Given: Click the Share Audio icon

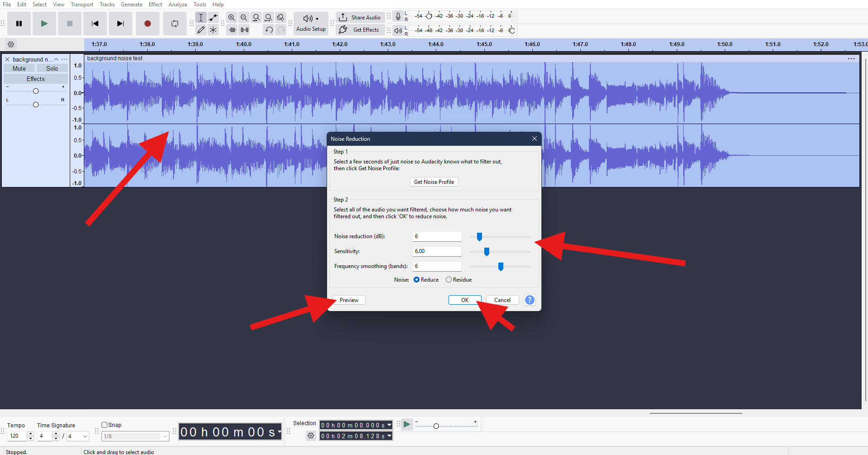Looking at the screenshot, I should click(x=343, y=17).
